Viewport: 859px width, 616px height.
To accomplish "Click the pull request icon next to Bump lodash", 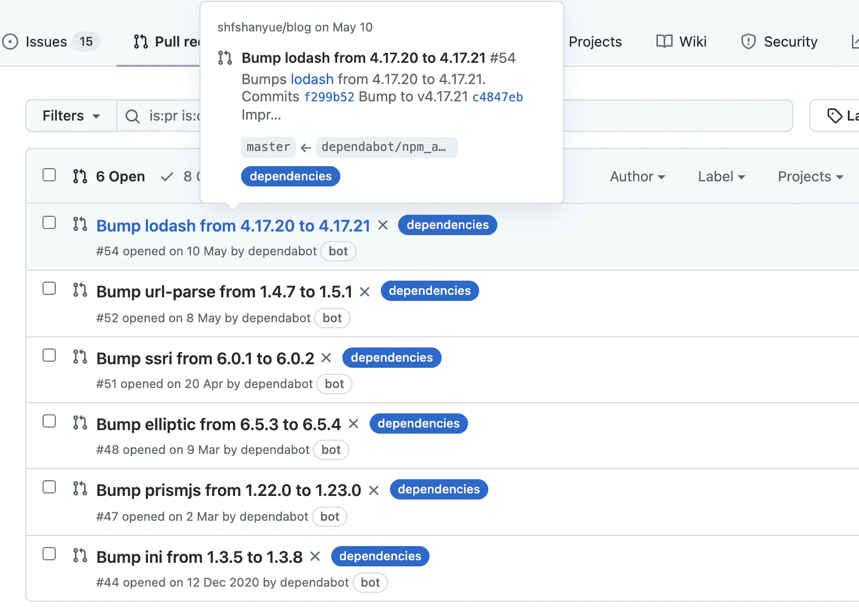I will [x=80, y=224].
